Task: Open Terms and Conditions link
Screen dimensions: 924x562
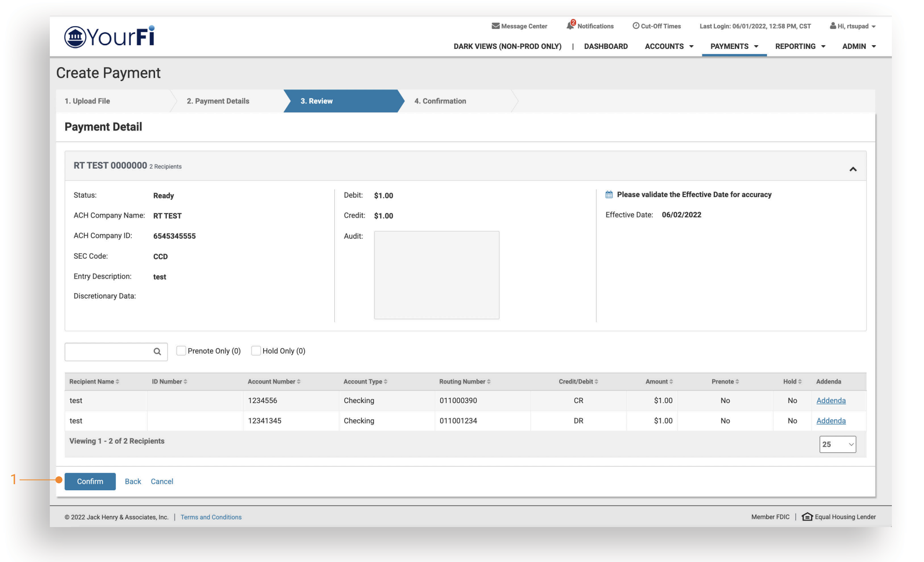Action: coord(211,517)
